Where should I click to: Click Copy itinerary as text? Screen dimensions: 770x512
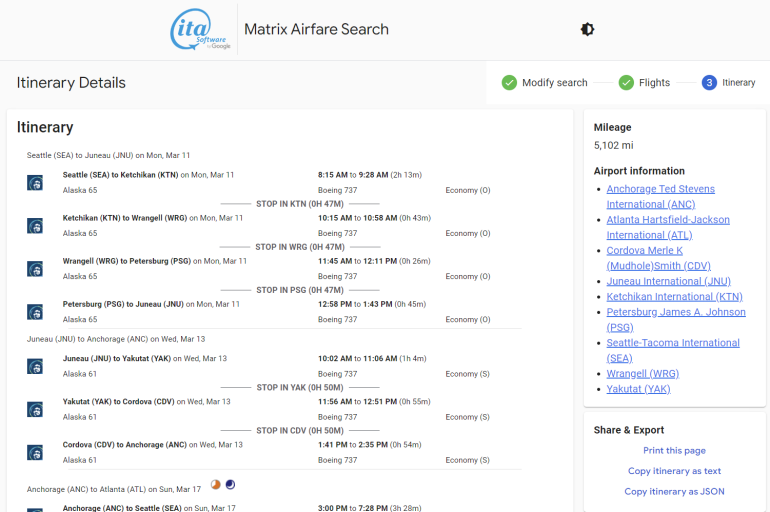(674, 471)
